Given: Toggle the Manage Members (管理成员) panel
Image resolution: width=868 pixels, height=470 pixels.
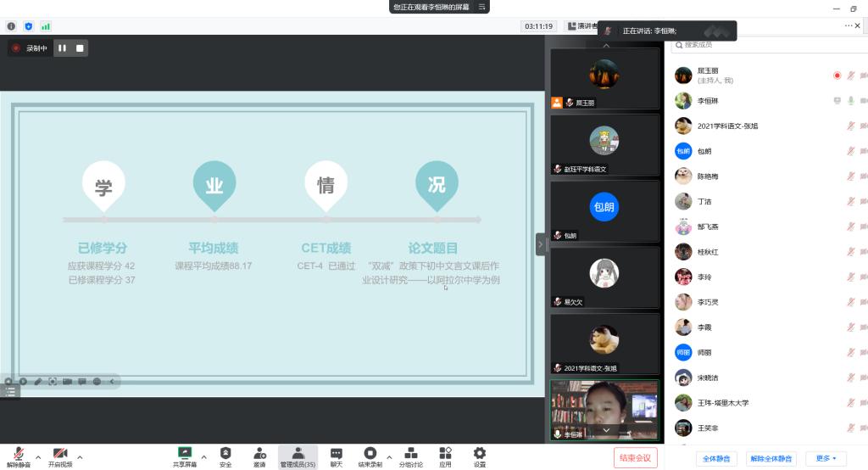Looking at the screenshot, I should click(x=298, y=456).
